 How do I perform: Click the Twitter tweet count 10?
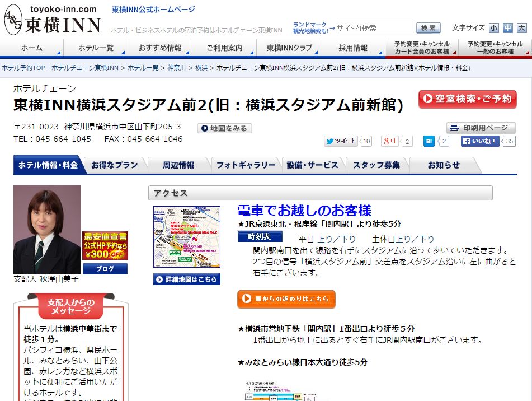(366, 141)
